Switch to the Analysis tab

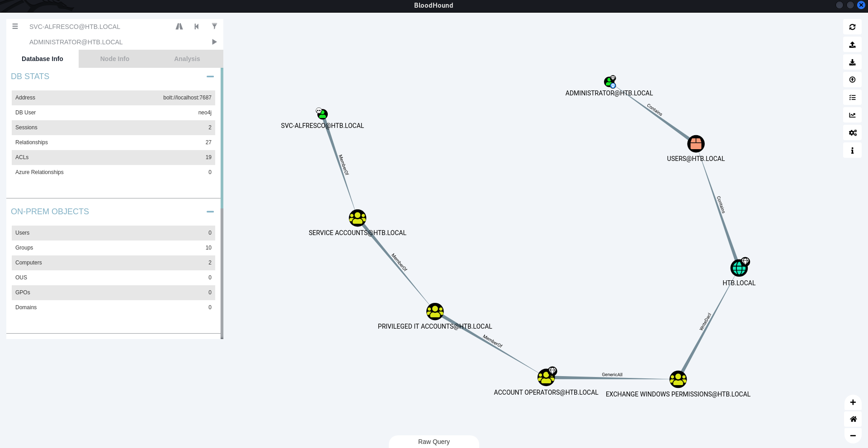point(187,59)
